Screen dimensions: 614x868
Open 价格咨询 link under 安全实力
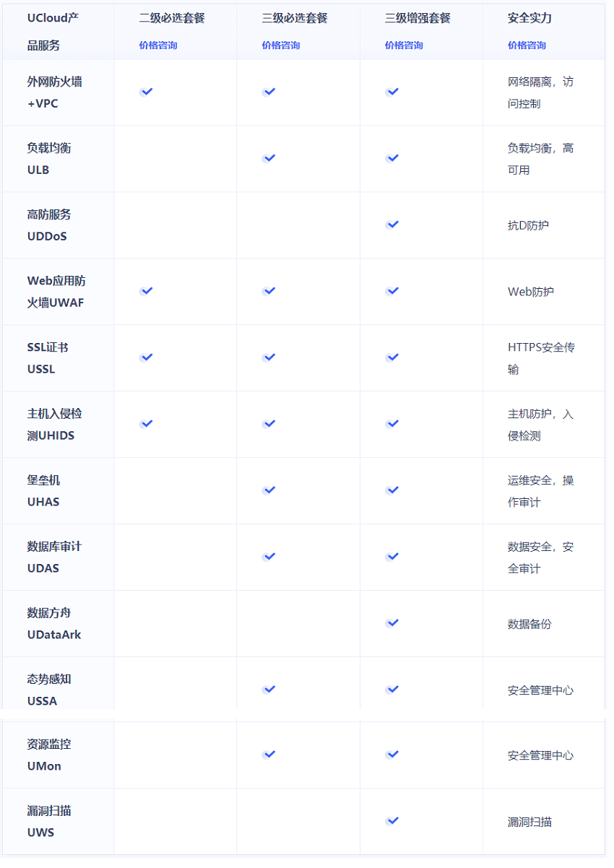click(527, 45)
